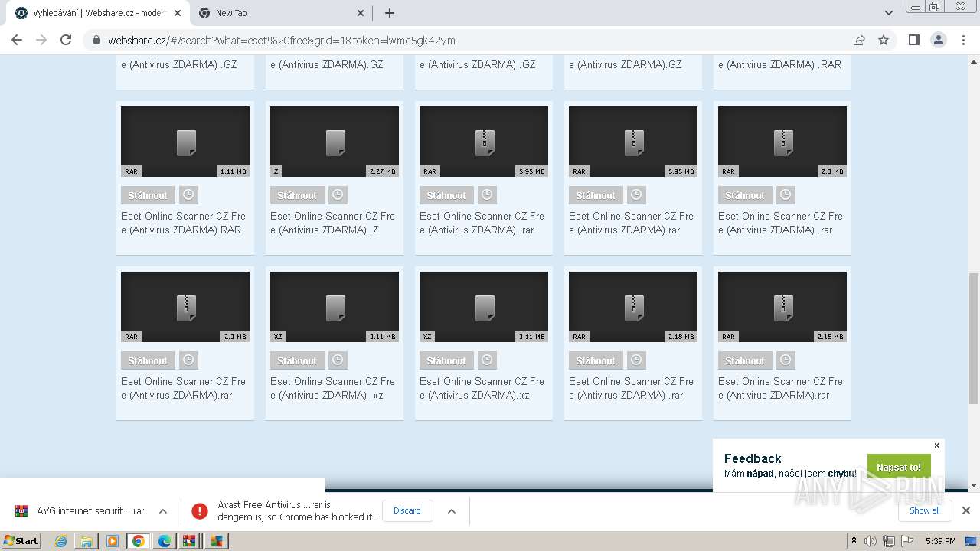Click the page vertical scrollbar thumb
Screen dimensions: 980x551
click(x=974, y=337)
